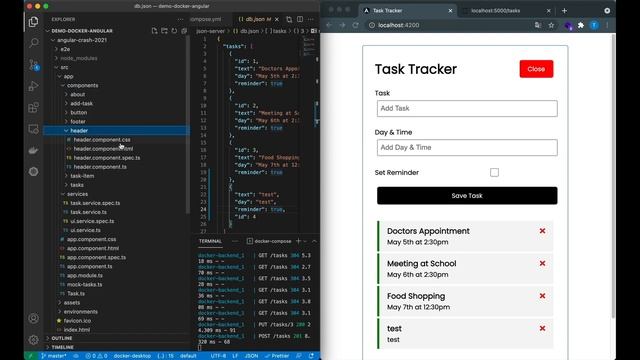This screenshot has height=360, width=640.
Task: Maximize the terminal panel with the chevron
Action: pos(314,241)
